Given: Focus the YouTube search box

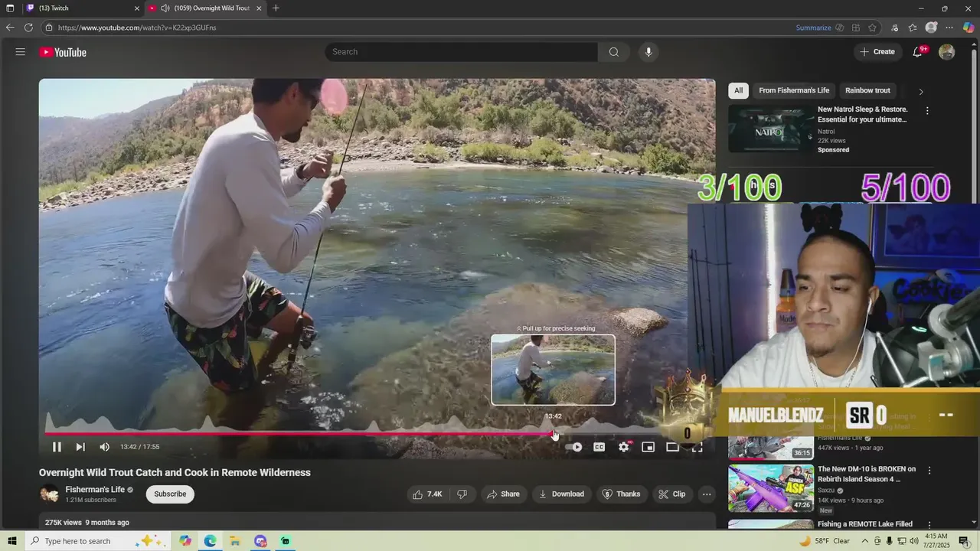Looking at the screenshot, I should (x=461, y=52).
